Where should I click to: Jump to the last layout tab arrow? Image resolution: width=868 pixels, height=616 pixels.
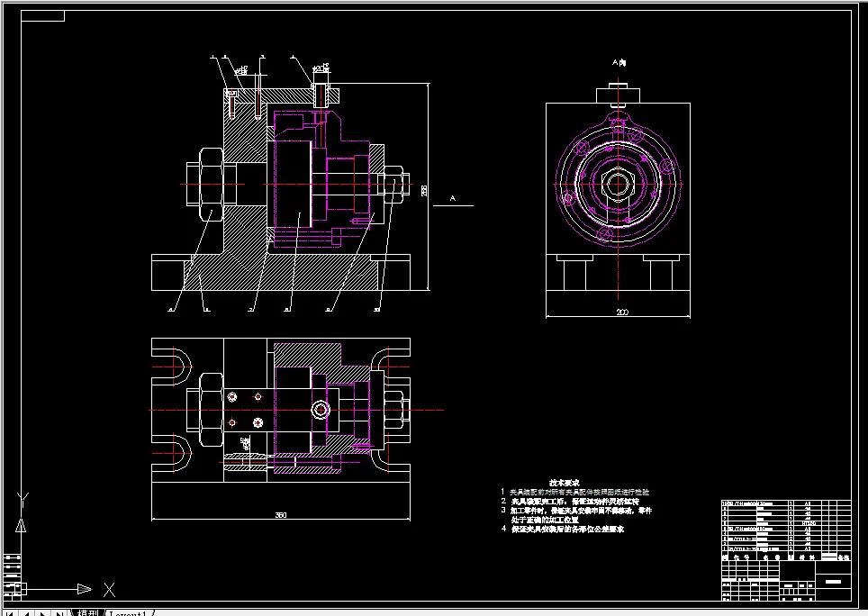point(59,613)
